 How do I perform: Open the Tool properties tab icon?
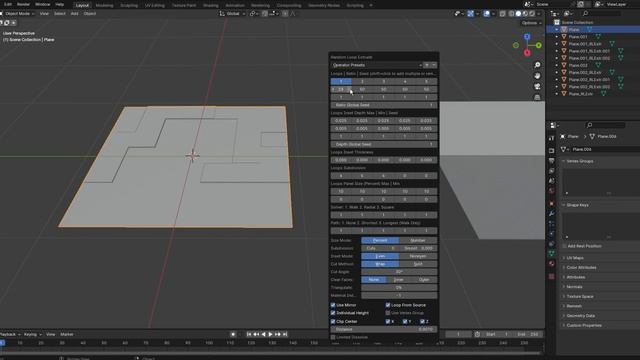pos(551,139)
